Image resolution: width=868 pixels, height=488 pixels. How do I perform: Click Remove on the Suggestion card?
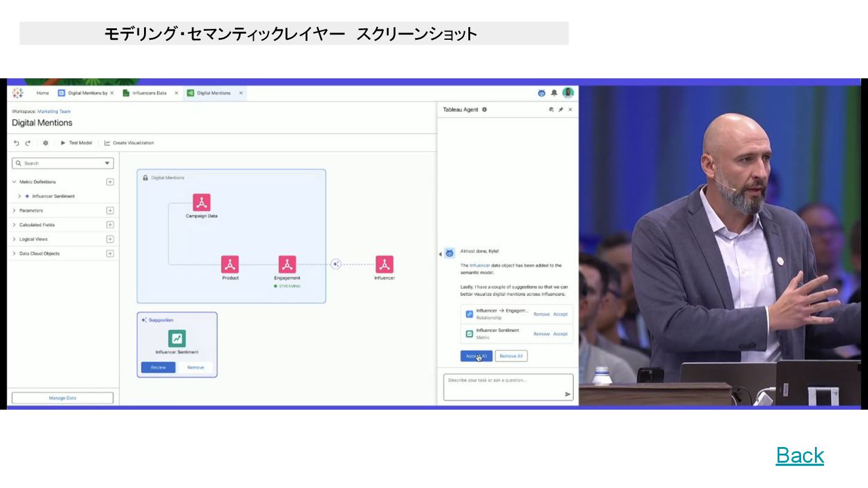coord(195,368)
